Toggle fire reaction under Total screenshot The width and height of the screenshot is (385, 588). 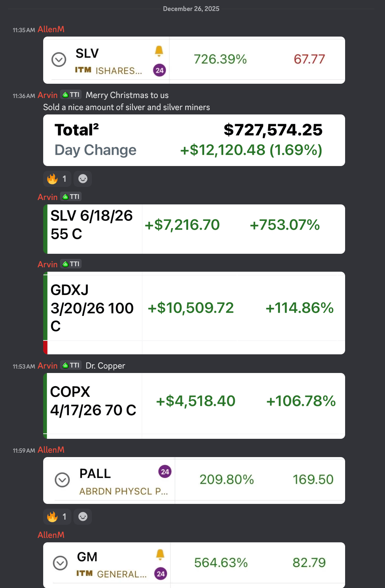pos(57,179)
